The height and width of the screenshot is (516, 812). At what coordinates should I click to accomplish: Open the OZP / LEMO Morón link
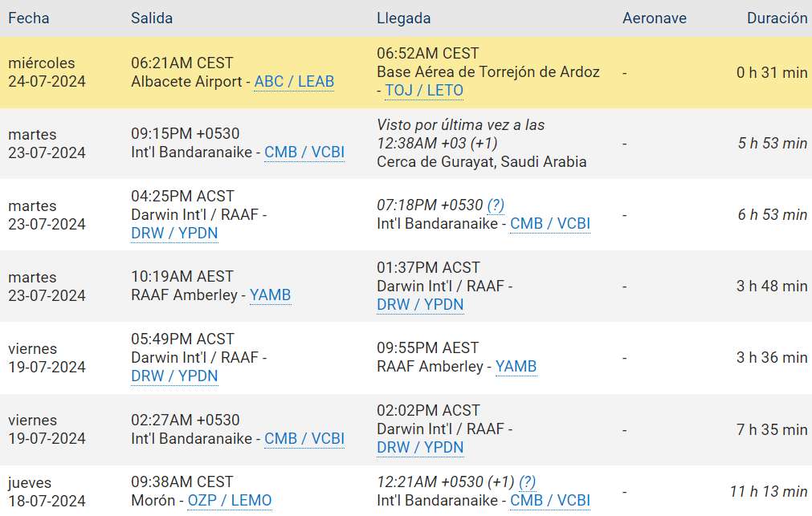[230, 501]
